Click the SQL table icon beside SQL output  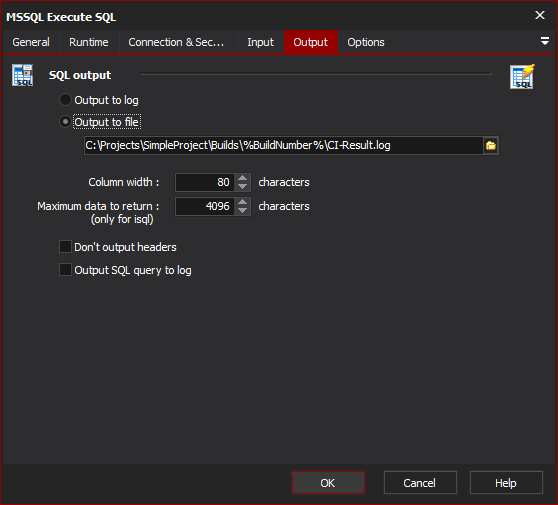[x=22, y=75]
